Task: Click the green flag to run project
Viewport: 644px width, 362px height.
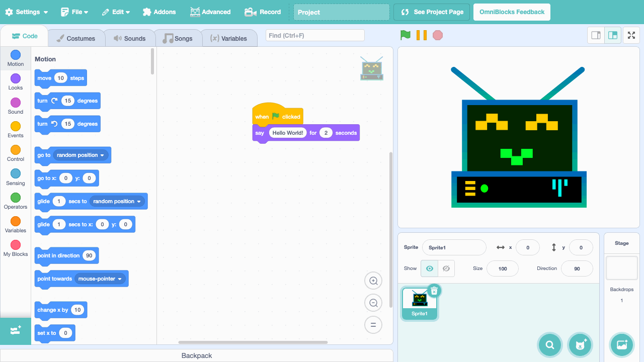Action: 406,35
